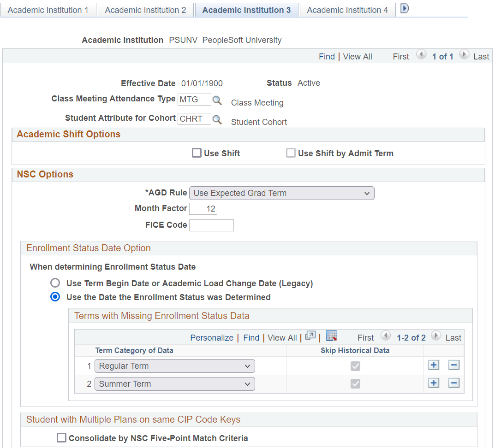
Task: Toggle Use Shift by Admit Term checkbox
Action: 291,153
